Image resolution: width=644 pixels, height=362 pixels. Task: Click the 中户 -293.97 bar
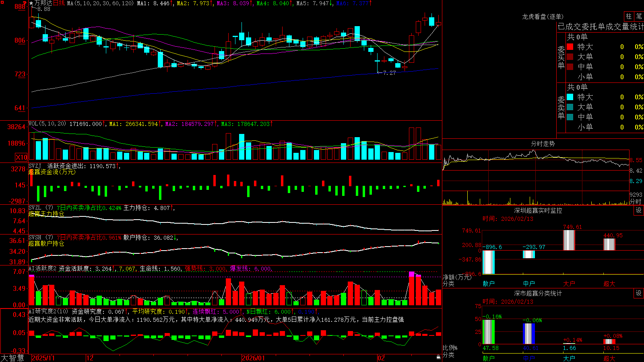coord(529,254)
